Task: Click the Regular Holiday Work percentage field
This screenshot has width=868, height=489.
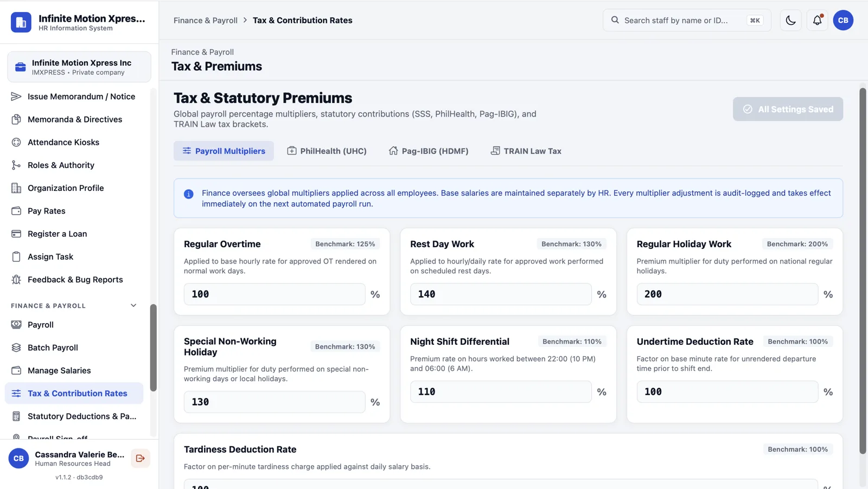Action: click(727, 294)
